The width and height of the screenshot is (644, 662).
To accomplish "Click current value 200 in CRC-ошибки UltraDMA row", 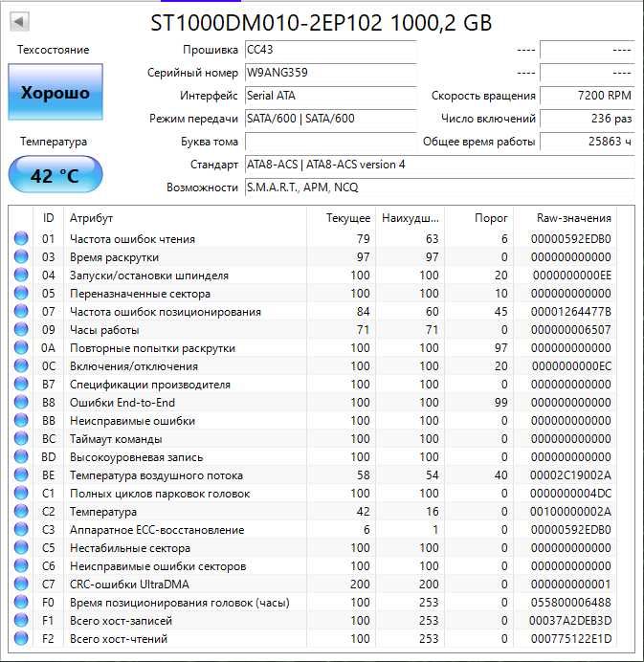I will [x=360, y=584].
